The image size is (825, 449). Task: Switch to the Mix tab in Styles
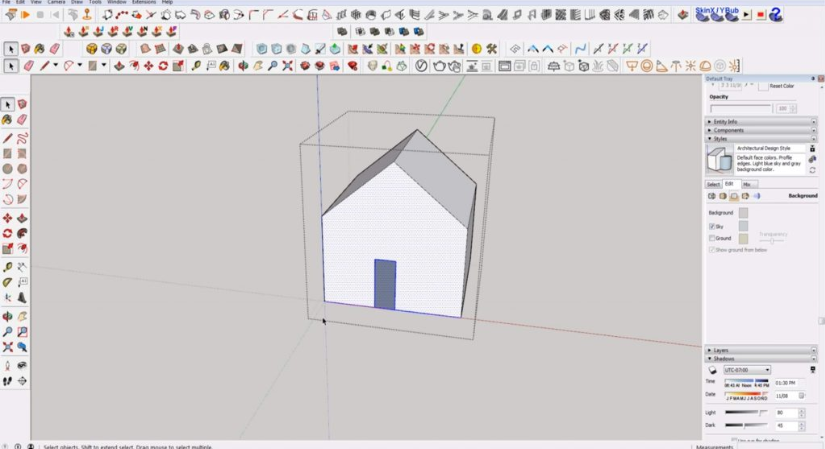click(747, 184)
